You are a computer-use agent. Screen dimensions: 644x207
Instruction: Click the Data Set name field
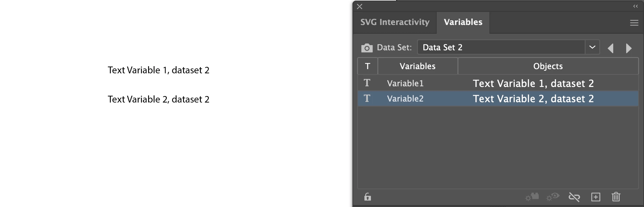point(501,47)
